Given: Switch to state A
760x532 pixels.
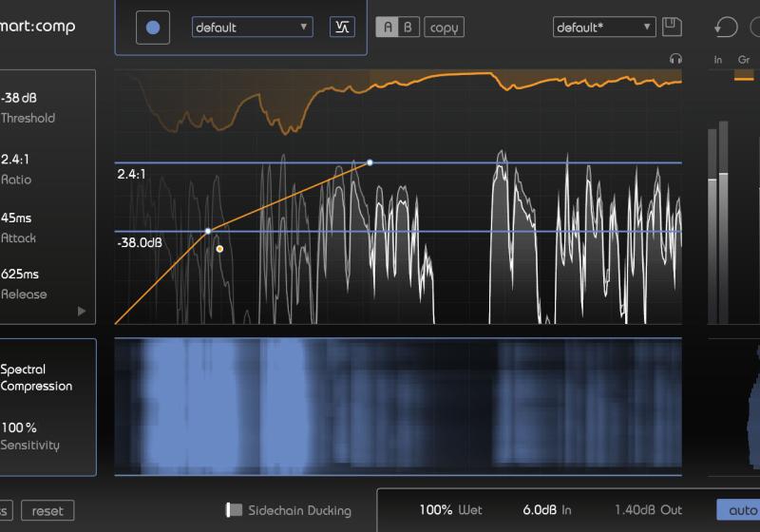Looking at the screenshot, I should tap(387, 28).
